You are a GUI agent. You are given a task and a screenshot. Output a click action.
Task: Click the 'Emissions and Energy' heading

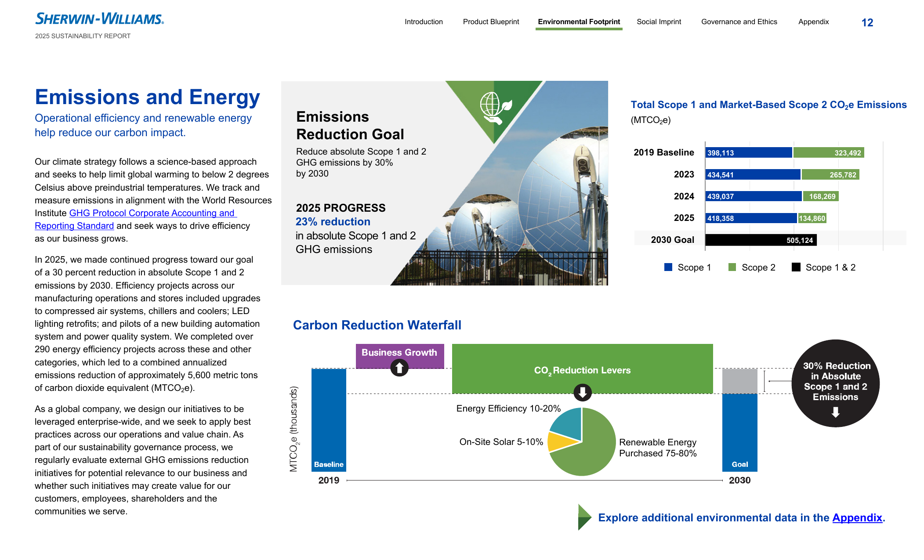point(148,97)
